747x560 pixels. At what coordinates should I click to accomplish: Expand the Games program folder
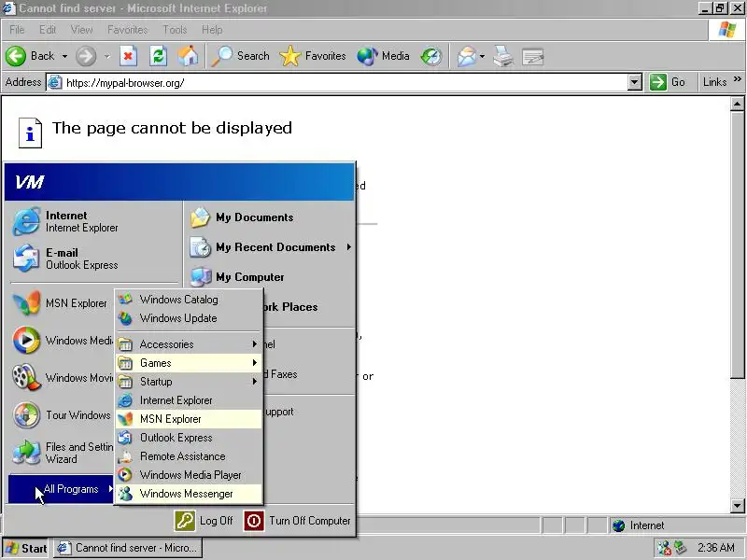pyautogui.click(x=189, y=363)
